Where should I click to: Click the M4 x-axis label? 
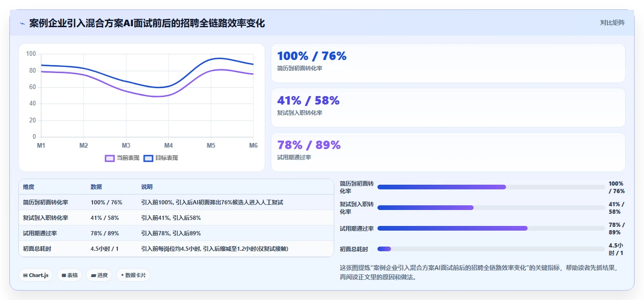(169, 146)
